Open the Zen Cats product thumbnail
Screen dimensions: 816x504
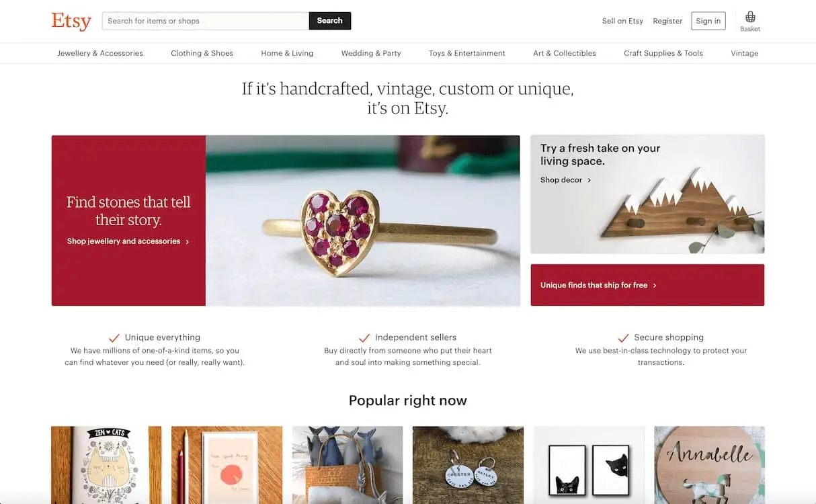106,465
